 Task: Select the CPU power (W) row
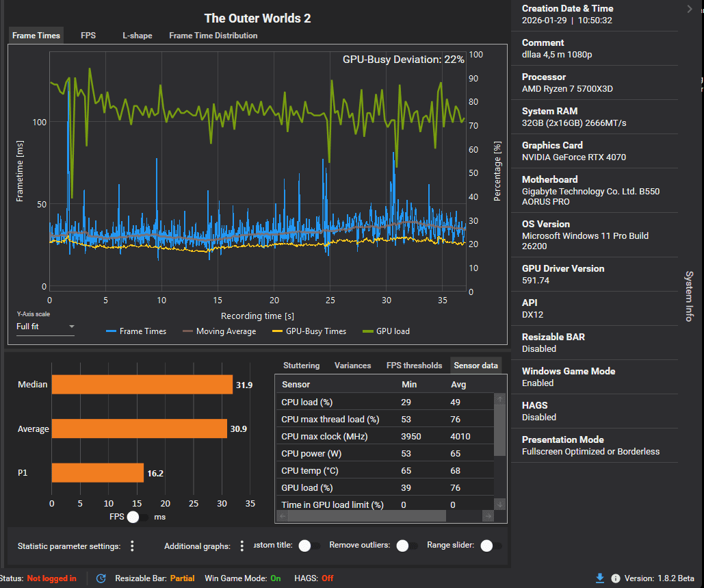[x=384, y=453]
